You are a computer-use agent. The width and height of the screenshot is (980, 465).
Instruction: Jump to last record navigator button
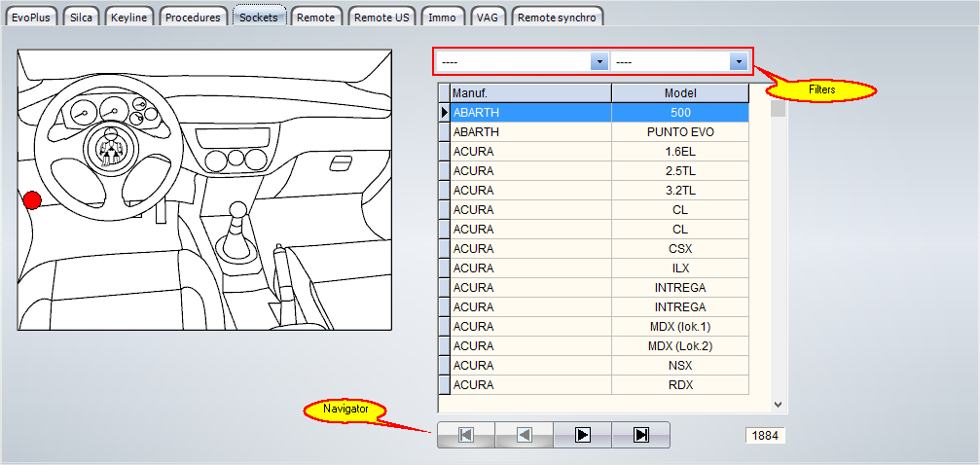(x=640, y=435)
